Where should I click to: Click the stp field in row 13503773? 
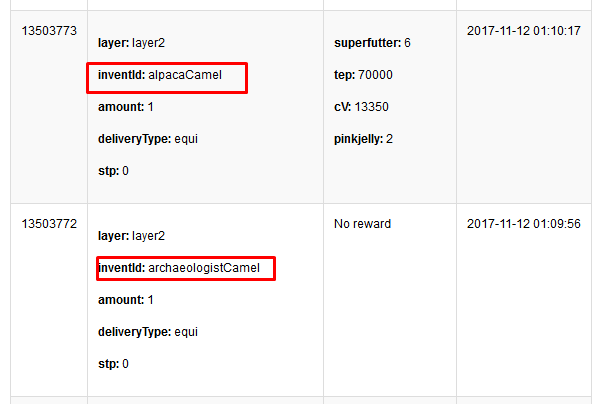click(x=113, y=171)
